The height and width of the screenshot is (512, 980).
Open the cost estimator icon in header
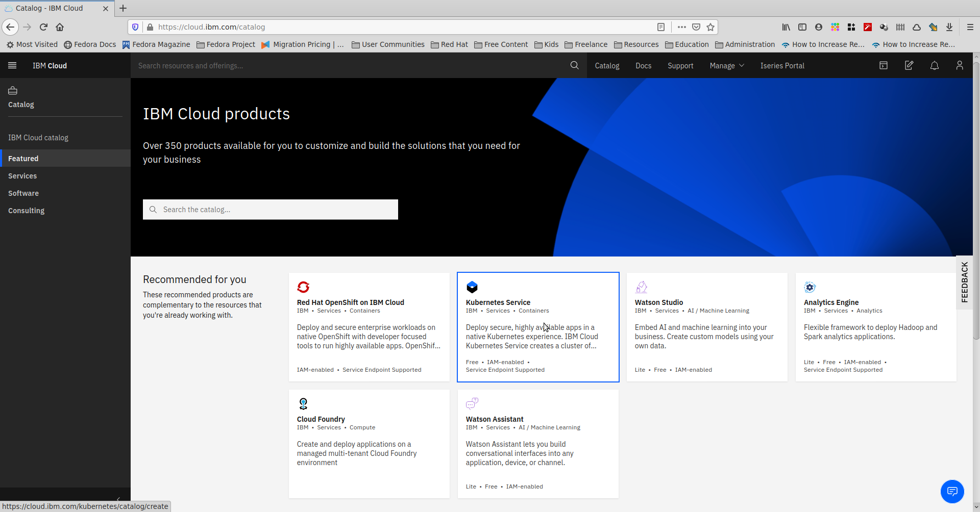point(909,65)
